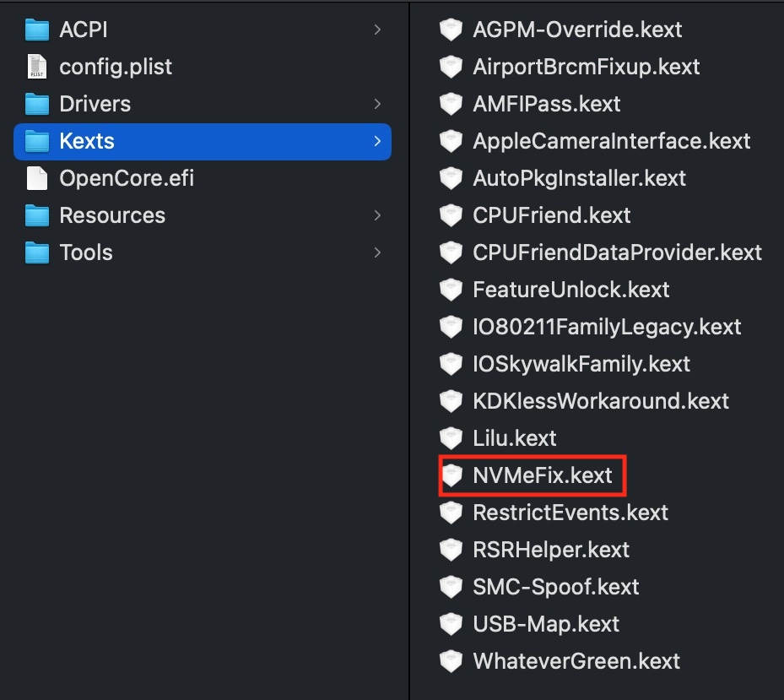Click the AMFIPass.kext shield icon
Screen dimensions: 784x700
451,104
